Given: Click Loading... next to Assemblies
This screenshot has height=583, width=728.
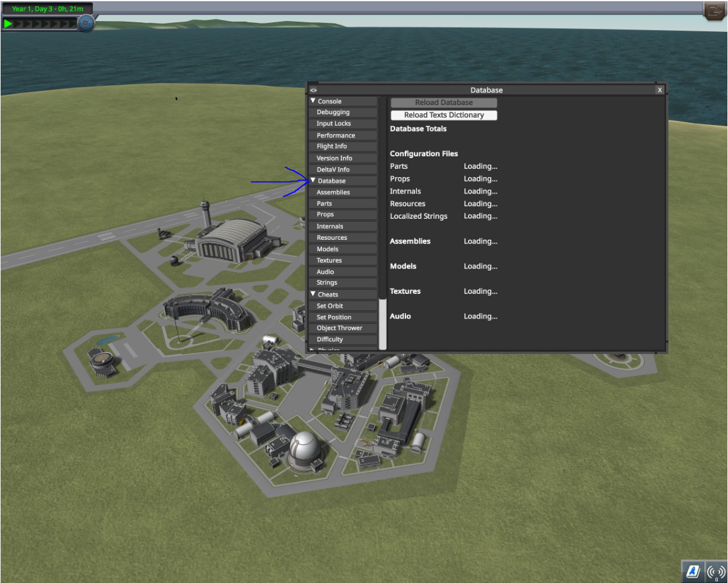Looking at the screenshot, I should (481, 242).
